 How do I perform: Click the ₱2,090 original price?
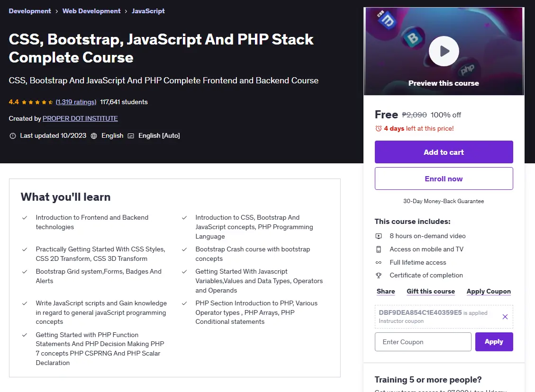point(414,115)
